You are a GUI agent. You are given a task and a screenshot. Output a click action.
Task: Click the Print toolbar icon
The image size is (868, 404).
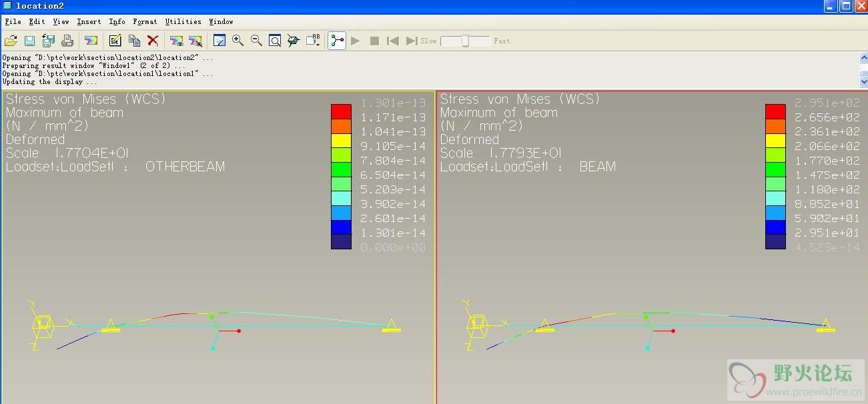(x=67, y=41)
